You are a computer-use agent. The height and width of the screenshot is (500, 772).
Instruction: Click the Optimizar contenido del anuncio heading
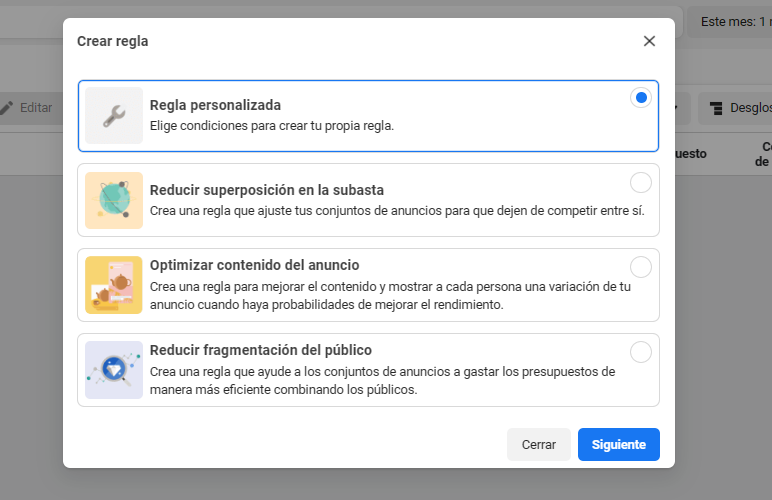[255, 265]
